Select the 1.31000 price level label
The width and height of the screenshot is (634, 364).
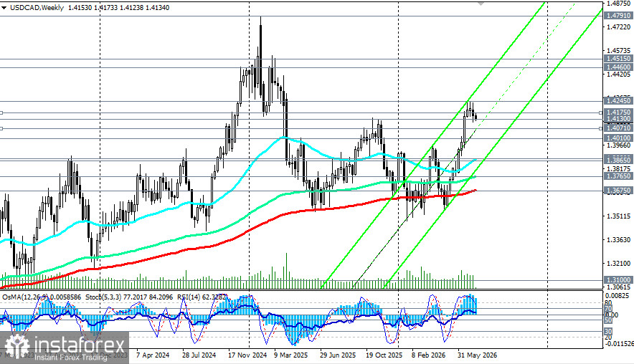click(618, 279)
